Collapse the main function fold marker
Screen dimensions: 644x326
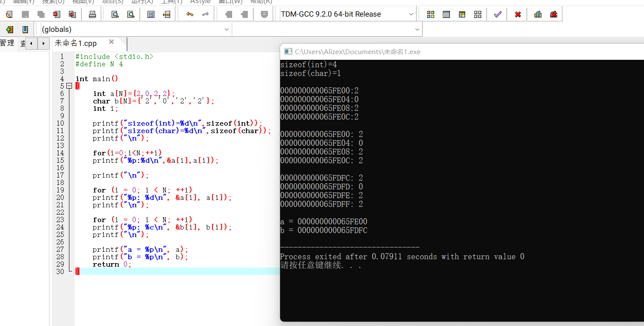(69, 86)
